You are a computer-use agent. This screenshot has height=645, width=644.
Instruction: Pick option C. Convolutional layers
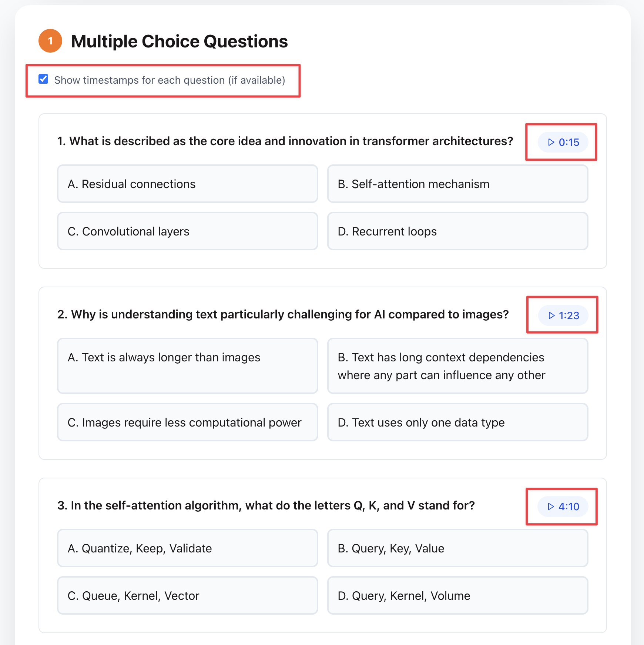click(x=187, y=231)
